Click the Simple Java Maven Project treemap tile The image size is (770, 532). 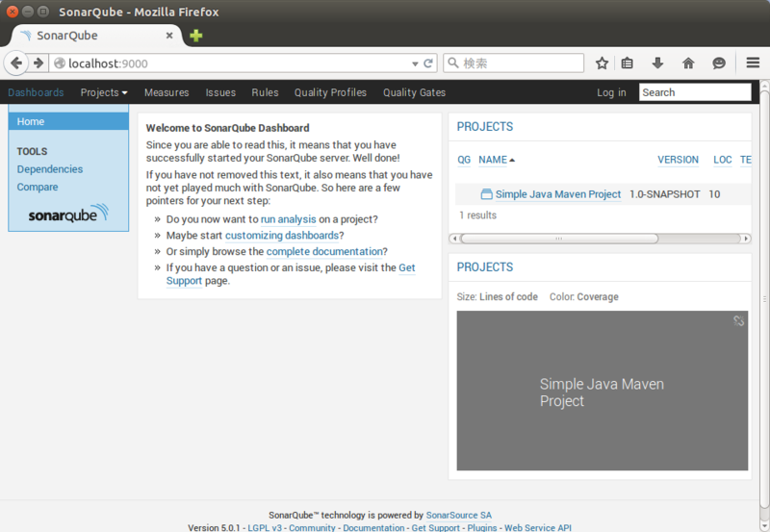click(603, 391)
